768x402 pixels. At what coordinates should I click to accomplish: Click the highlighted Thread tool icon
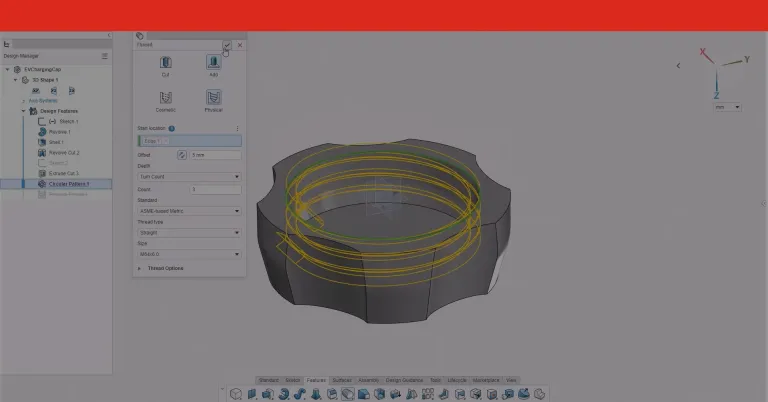point(348,394)
